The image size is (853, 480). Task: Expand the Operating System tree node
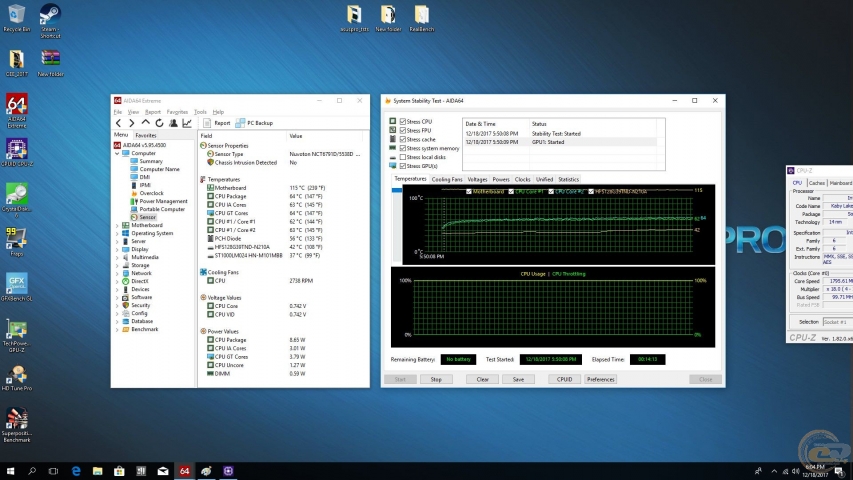coord(117,233)
